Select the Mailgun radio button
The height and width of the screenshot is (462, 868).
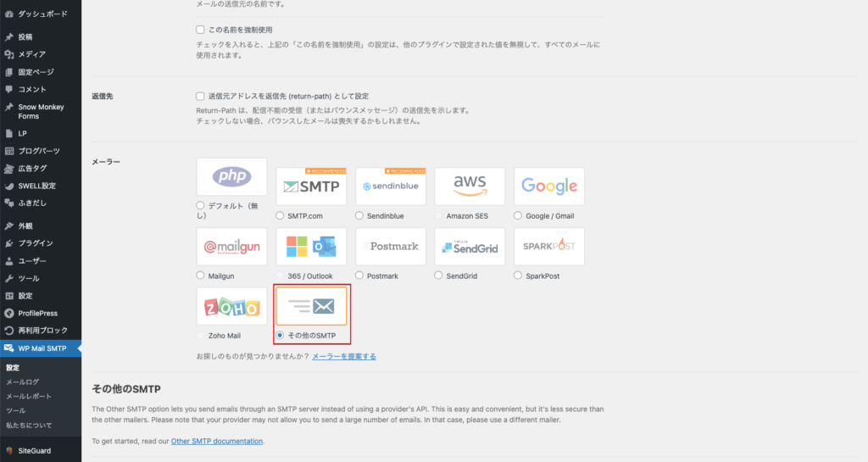pos(200,276)
